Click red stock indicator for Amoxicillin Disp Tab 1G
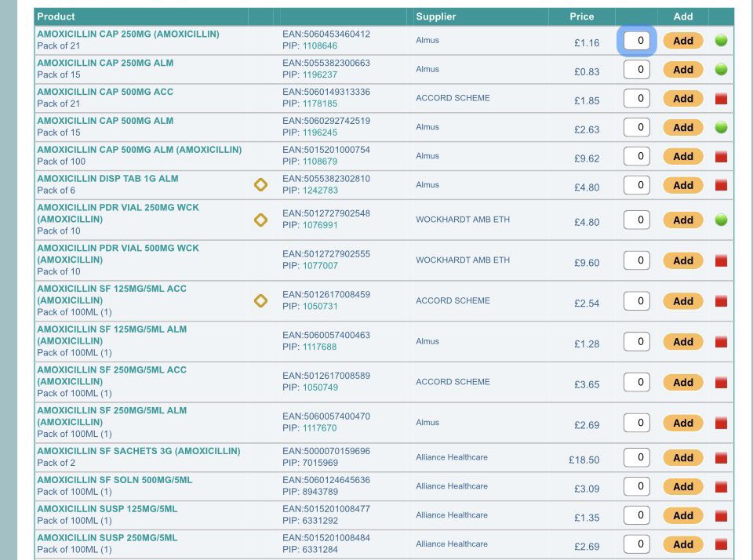The image size is (753, 560). click(x=721, y=185)
